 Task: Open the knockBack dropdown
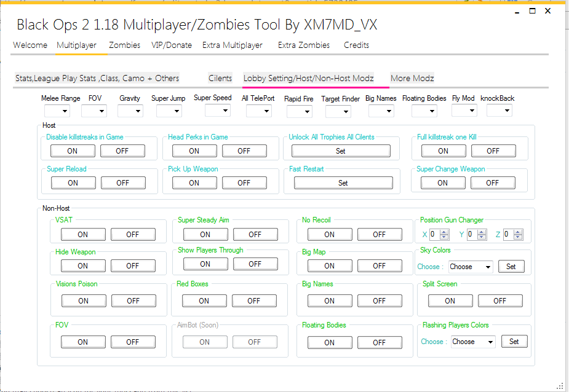point(499,110)
